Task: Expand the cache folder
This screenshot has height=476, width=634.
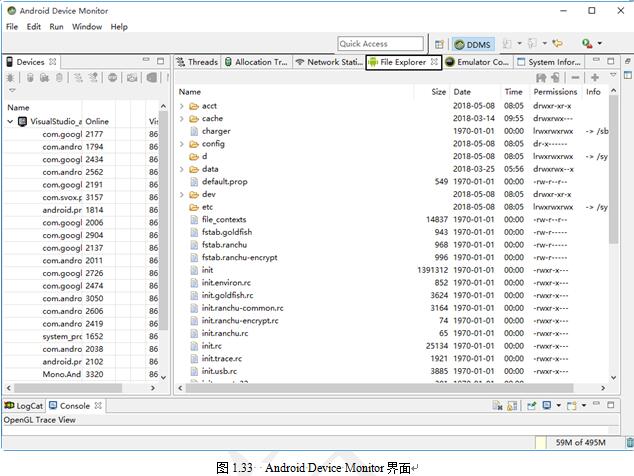Action: click(182, 118)
